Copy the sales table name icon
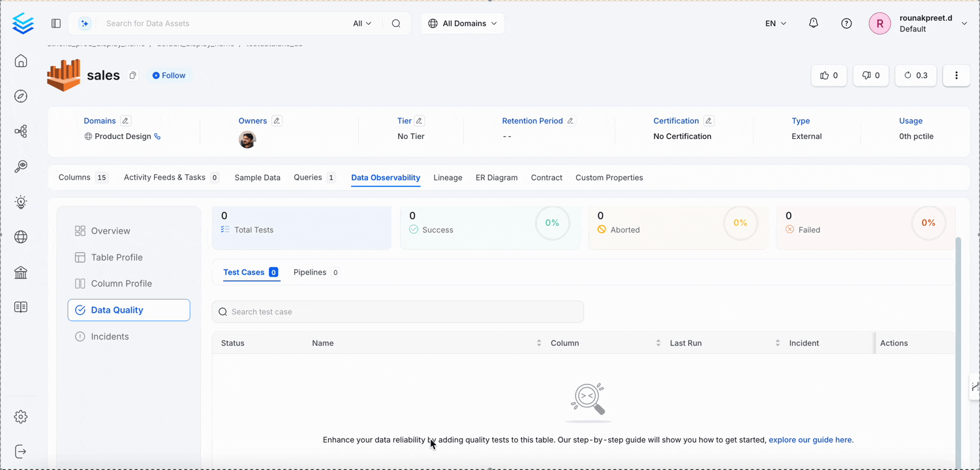This screenshot has height=470, width=980. tap(132, 76)
